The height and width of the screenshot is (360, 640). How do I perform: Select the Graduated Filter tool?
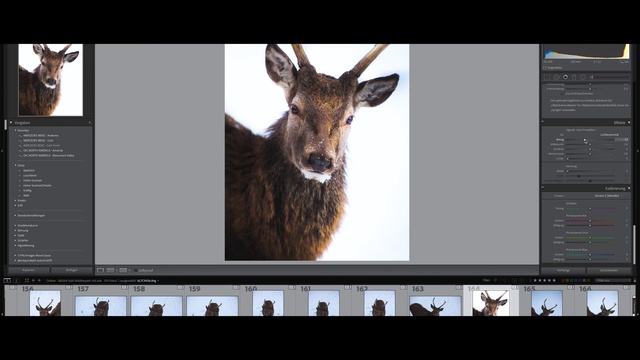(574, 77)
